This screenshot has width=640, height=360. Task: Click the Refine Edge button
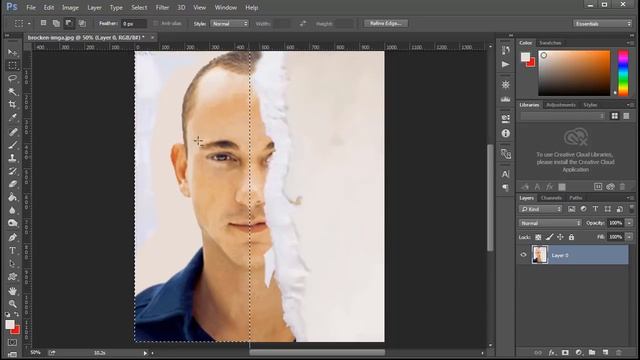(386, 23)
